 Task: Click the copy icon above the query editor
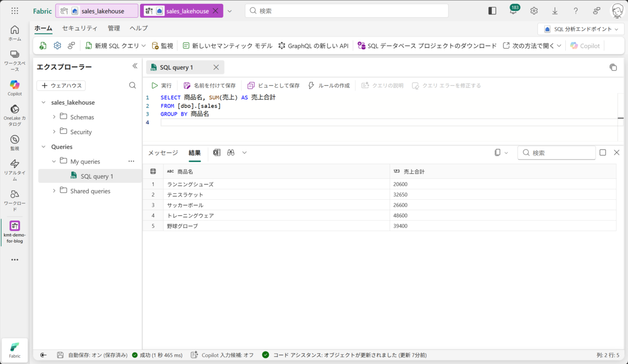(613, 67)
